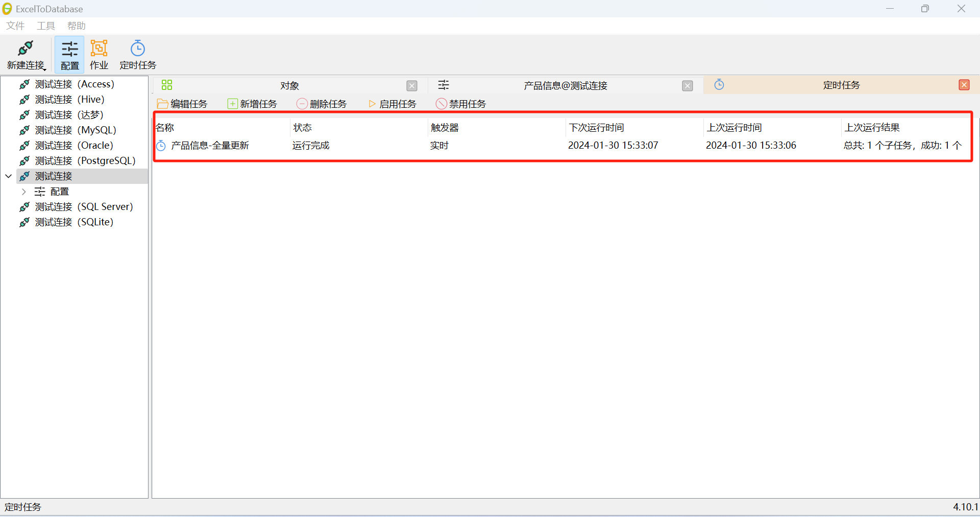Click the 总共: 1 个子任务 result cell
Screen dimensions: 980x517
tap(902, 146)
